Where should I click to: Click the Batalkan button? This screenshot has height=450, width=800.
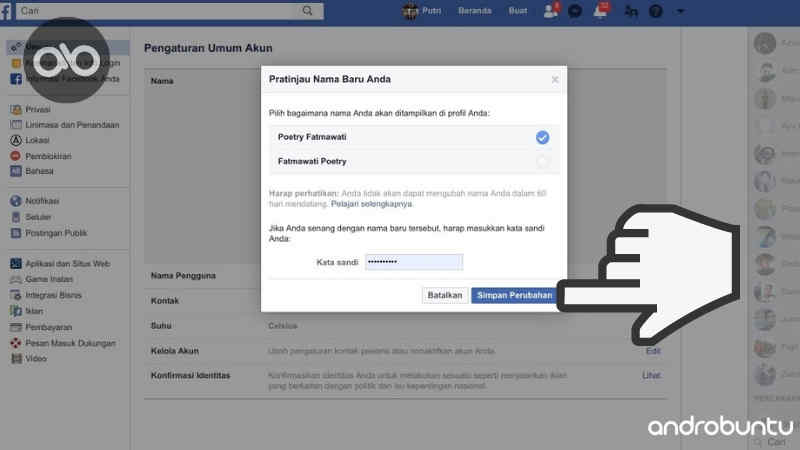point(444,295)
